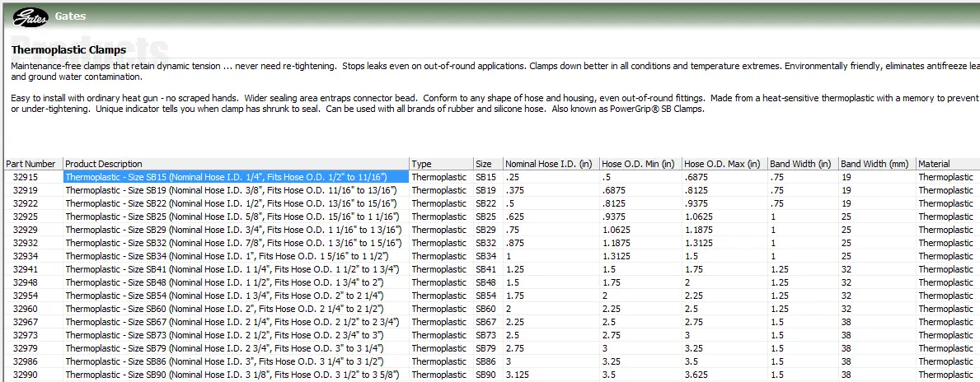Click Hose O.D. Max value 1.3125
Viewport: 980px width, 382px height.
[x=699, y=243]
